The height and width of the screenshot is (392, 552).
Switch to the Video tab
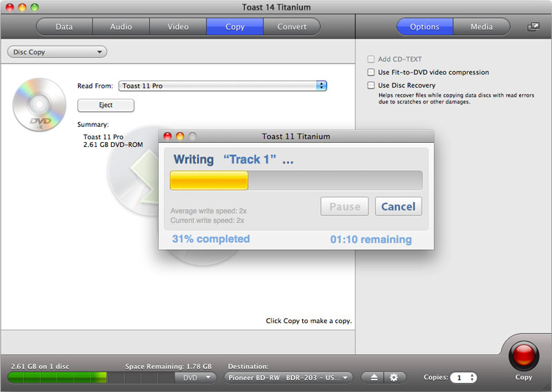point(178,27)
